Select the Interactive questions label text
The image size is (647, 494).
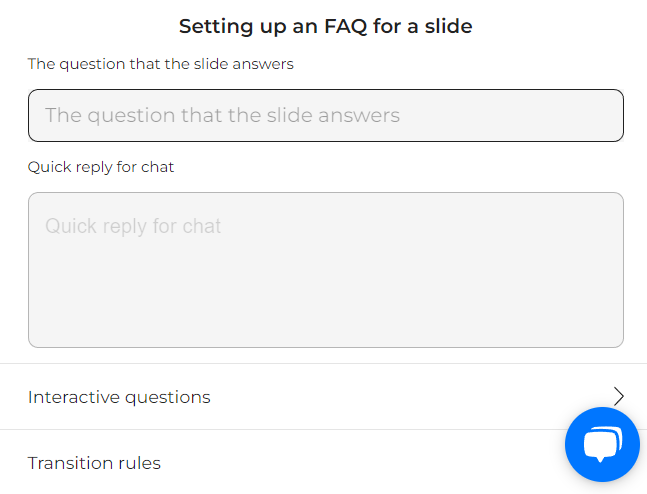click(119, 397)
